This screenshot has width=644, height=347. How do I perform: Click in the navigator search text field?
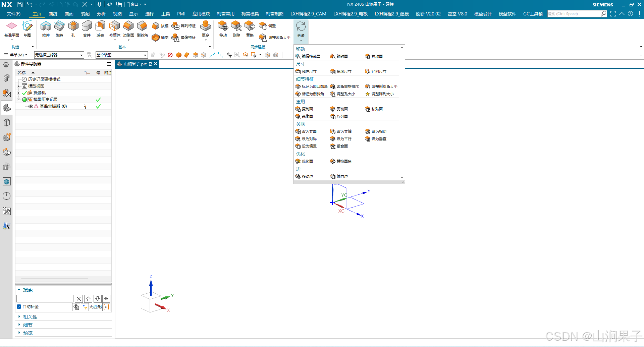[45, 299]
